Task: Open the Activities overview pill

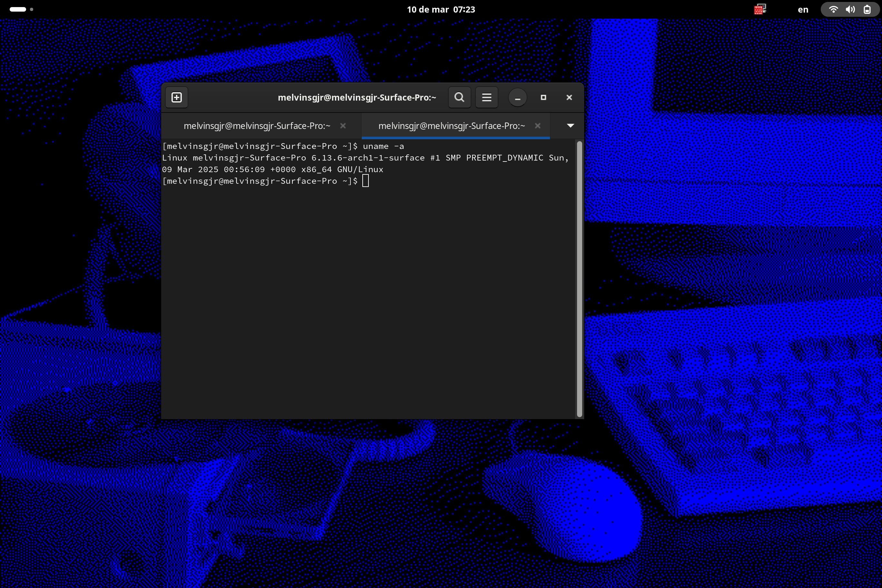Action: 18,9
